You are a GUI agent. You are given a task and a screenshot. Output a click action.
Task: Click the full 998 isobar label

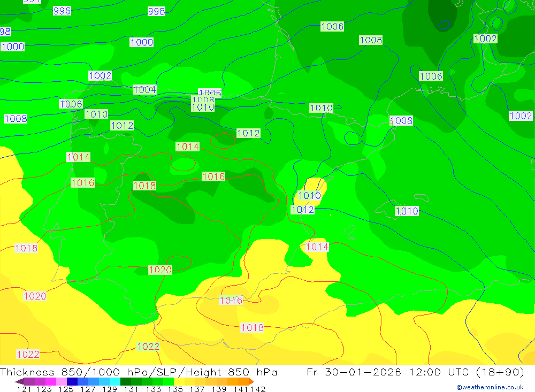click(x=157, y=11)
